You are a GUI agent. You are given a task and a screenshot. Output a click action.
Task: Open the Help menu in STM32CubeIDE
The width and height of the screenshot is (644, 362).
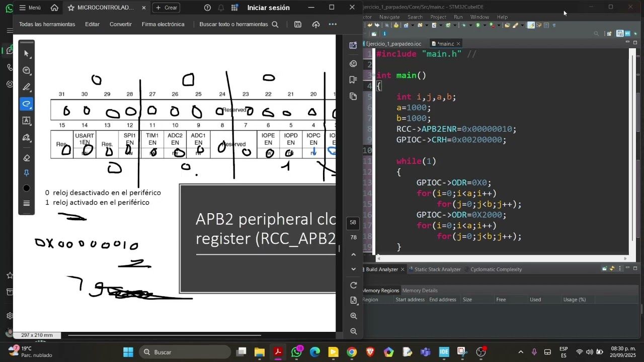pos(502,17)
